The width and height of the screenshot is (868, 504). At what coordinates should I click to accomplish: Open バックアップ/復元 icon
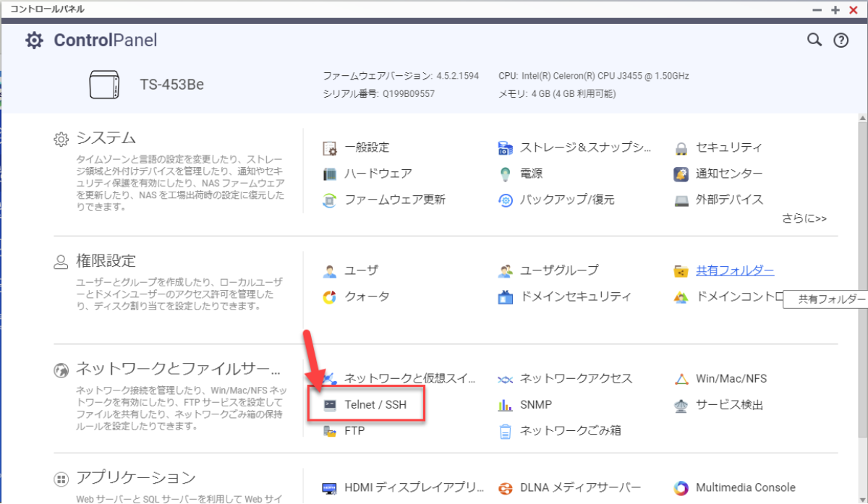(x=506, y=200)
